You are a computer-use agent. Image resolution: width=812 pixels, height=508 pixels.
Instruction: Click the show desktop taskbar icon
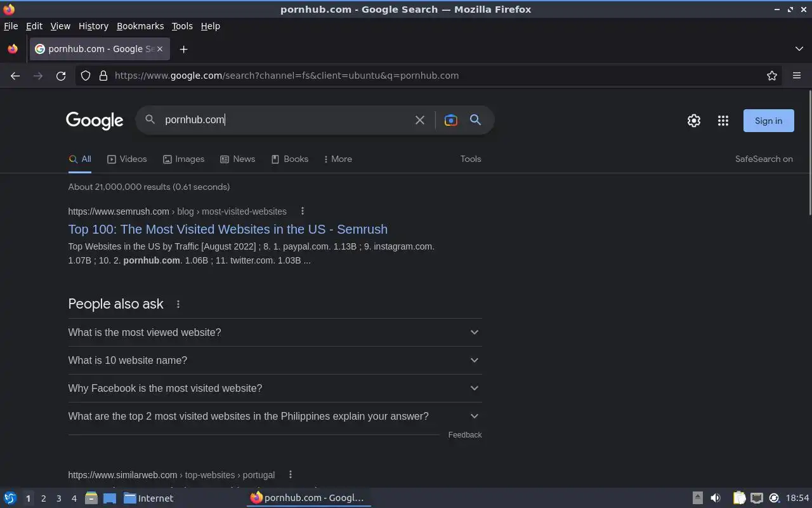[110, 498]
